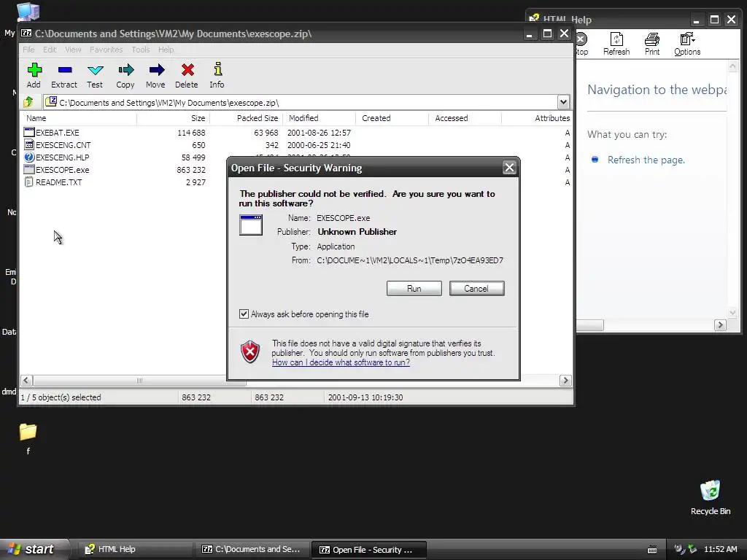Click the Add toolbar icon in 7-Zip
This screenshot has width=747, height=560.
pyautogui.click(x=34, y=71)
